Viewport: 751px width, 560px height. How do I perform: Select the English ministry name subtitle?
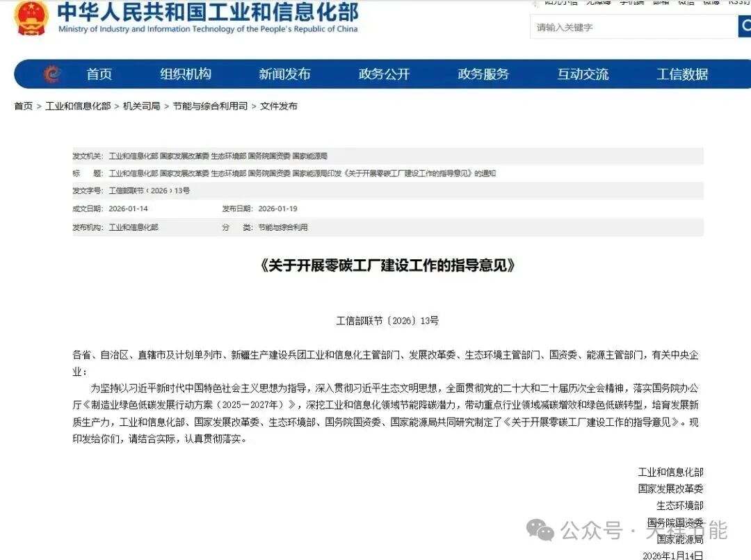click(208, 29)
